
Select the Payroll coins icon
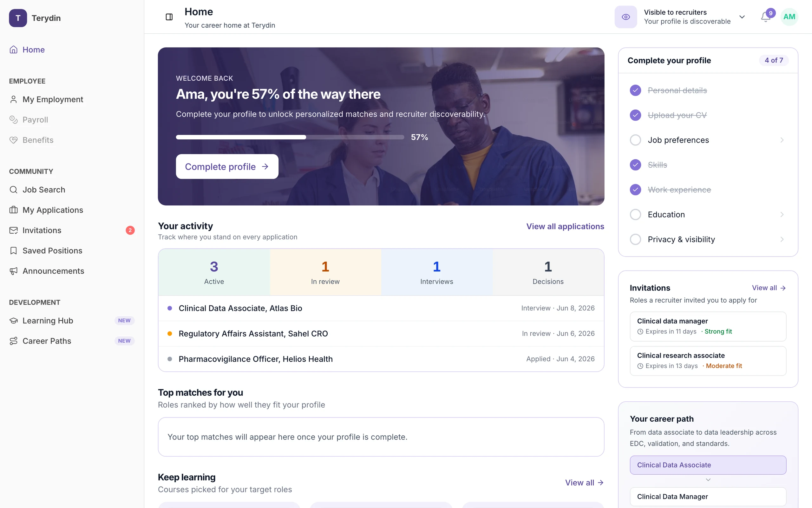[13, 120]
